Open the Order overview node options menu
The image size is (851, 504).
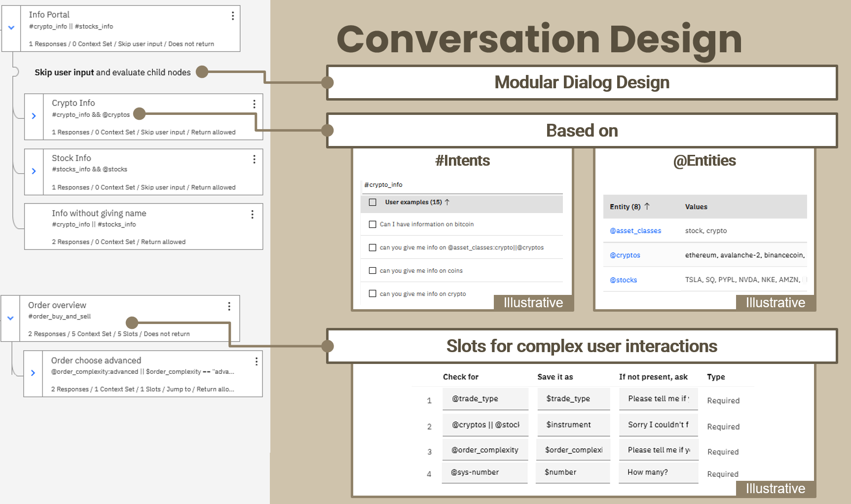(229, 306)
